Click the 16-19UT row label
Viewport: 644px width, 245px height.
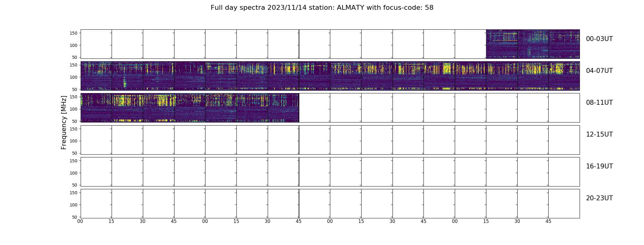(x=599, y=166)
